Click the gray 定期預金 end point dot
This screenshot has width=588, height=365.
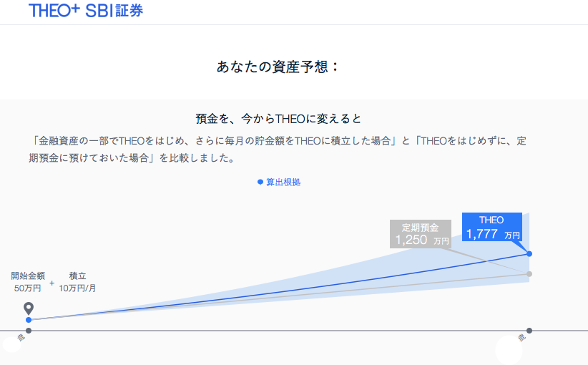pyautogui.click(x=529, y=274)
